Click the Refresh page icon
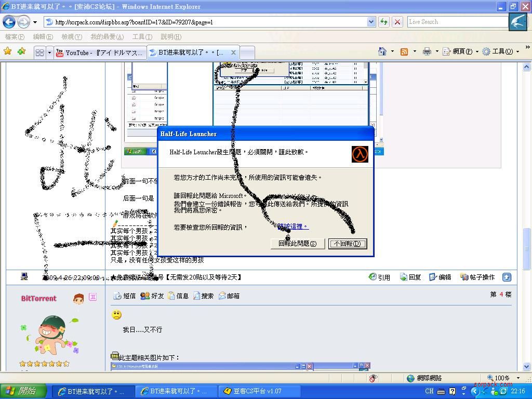The width and height of the screenshot is (532, 399). [384, 22]
